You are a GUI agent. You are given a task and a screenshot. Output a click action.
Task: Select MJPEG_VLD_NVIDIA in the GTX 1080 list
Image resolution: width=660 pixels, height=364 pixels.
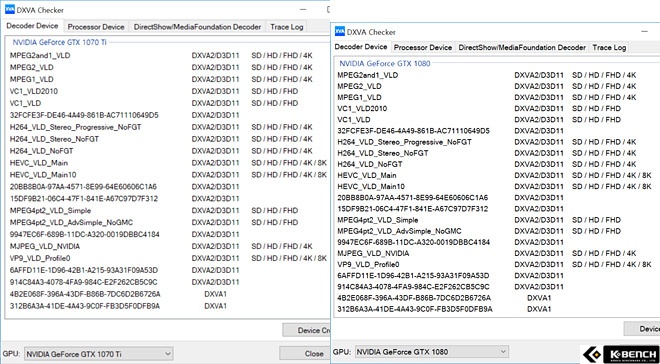(x=495, y=253)
